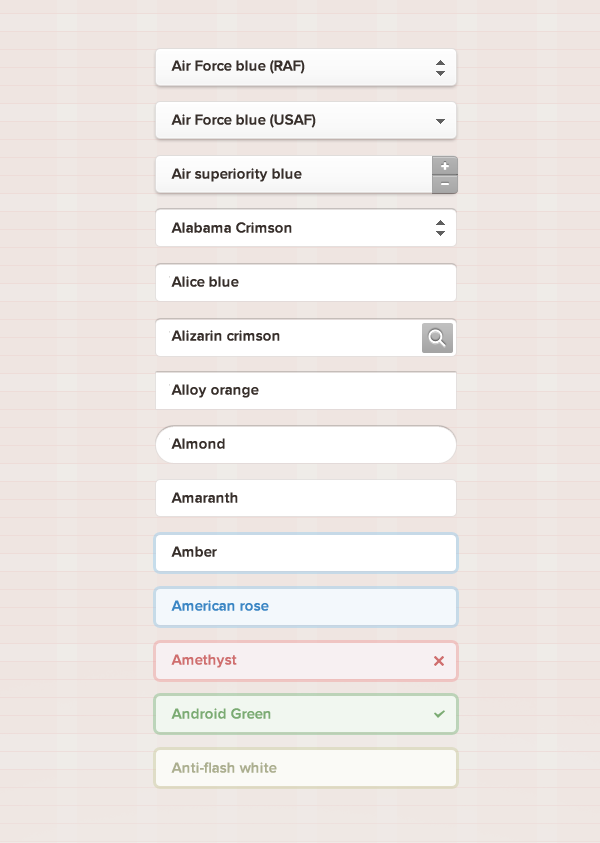The image size is (600, 843).
Task: Focus the Air superiority blue field
Action: click(290, 174)
